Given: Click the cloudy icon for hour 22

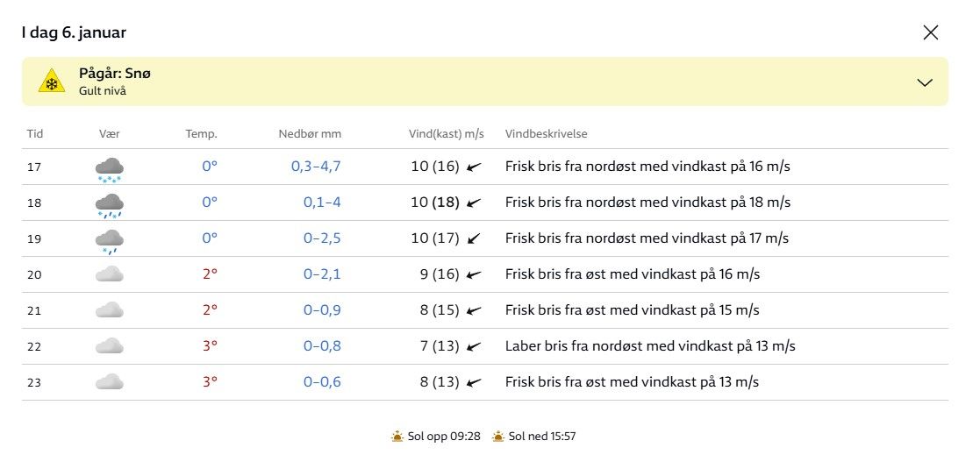Looking at the screenshot, I should (x=110, y=346).
